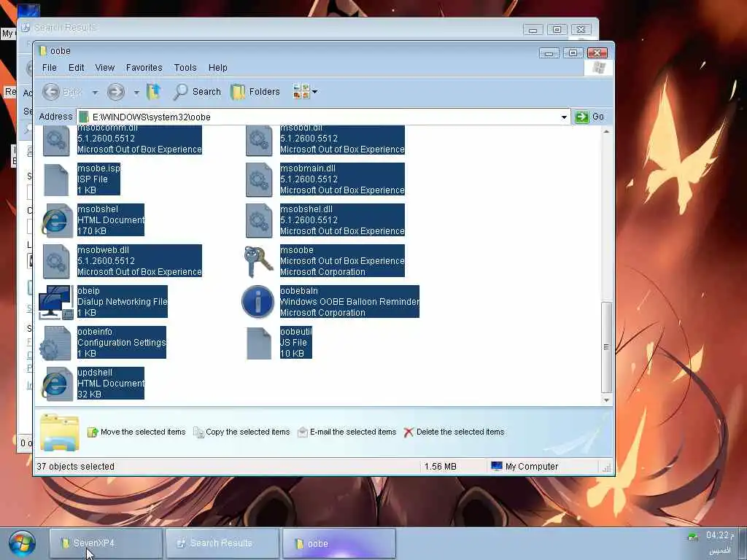The width and height of the screenshot is (747, 560).
Task: Toggle the Folders pane button
Action: pos(255,91)
